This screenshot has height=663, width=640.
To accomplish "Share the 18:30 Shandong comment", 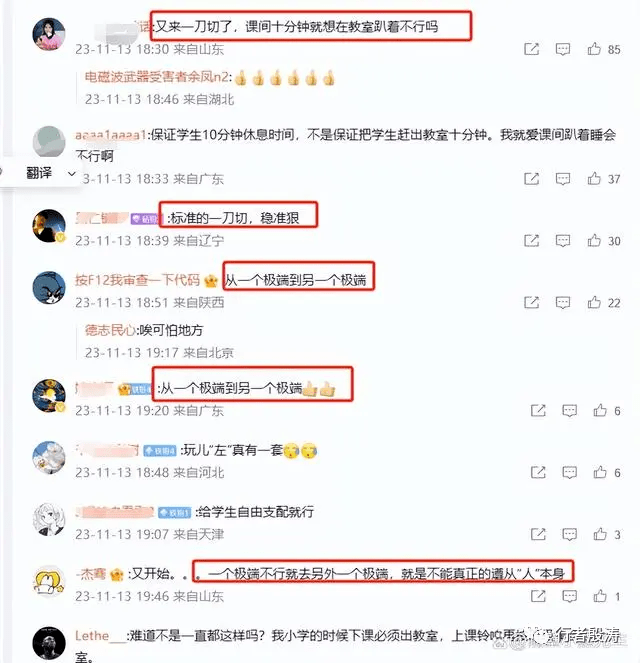I will [531, 49].
